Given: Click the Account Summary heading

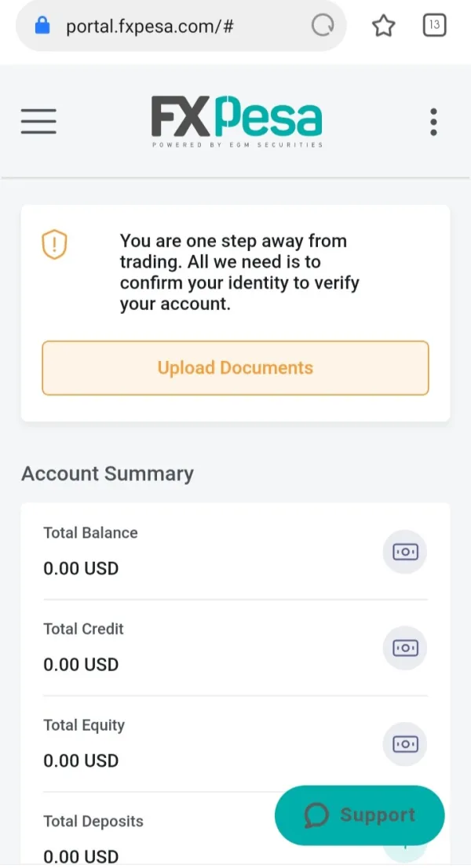Looking at the screenshot, I should click(107, 474).
